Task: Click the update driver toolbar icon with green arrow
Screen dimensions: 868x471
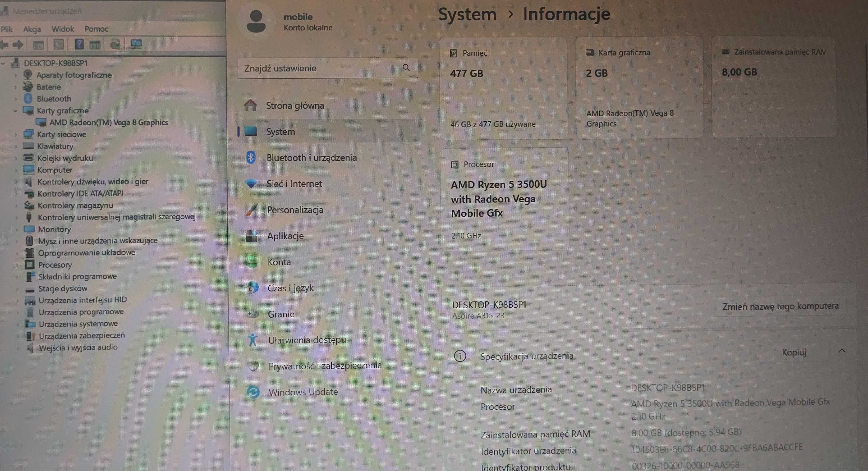Action: (x=115, y=44)
